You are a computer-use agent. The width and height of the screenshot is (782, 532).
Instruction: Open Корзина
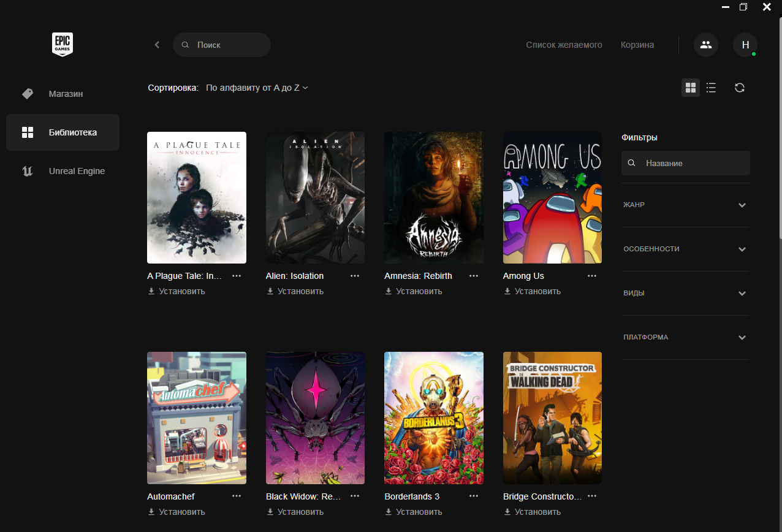coord(637,45)
